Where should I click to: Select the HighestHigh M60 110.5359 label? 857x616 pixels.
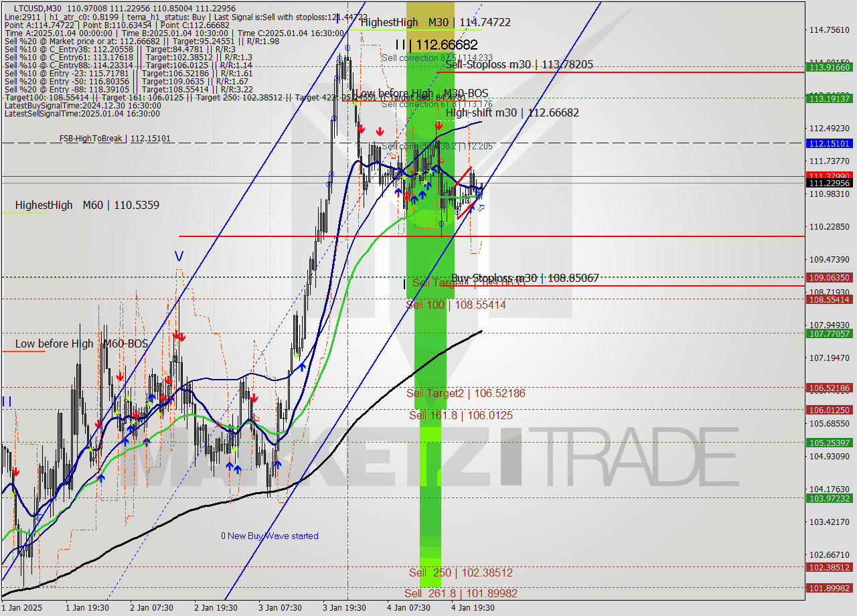coord(87,205)
